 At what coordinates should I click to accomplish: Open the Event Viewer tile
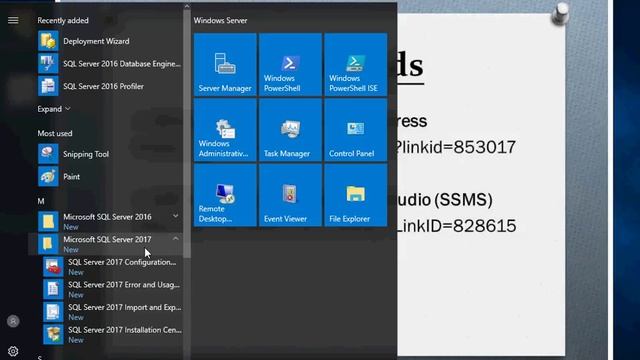pyautogui.click(x=290, y=195)
